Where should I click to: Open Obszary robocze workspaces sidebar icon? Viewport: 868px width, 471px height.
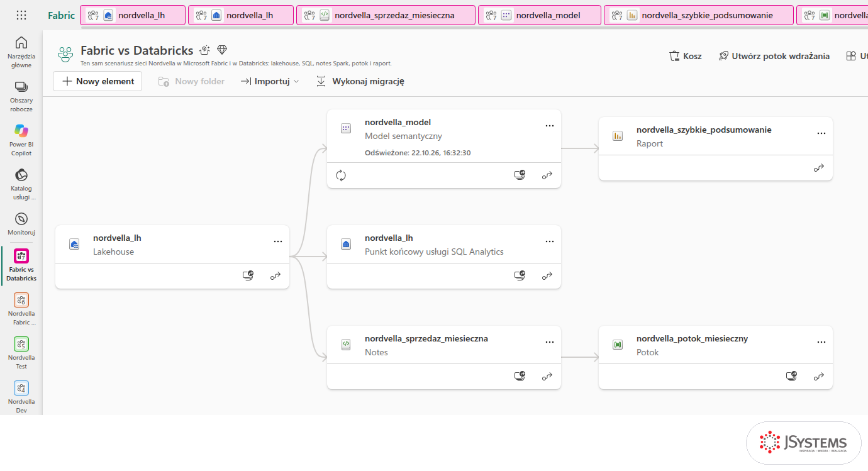(x=21, y=96)
